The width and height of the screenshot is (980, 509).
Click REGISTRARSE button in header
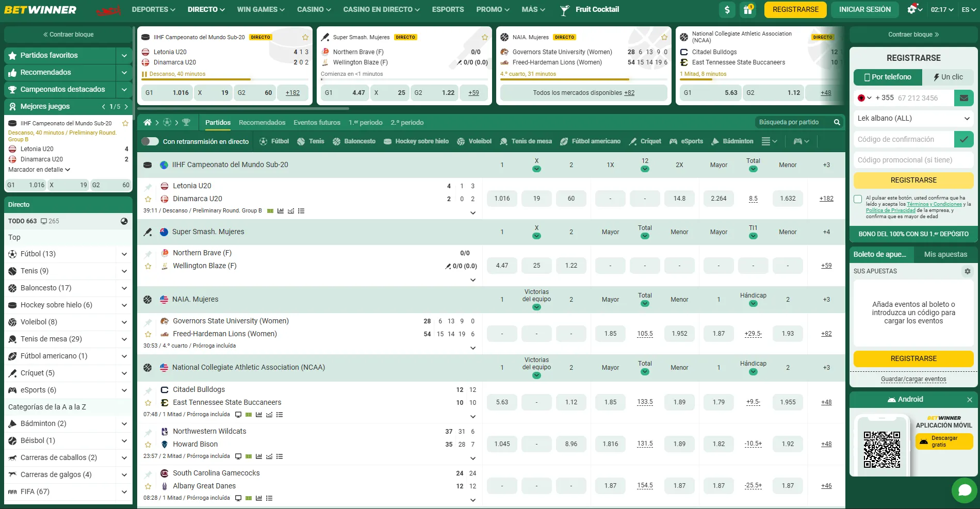[795, 9]
